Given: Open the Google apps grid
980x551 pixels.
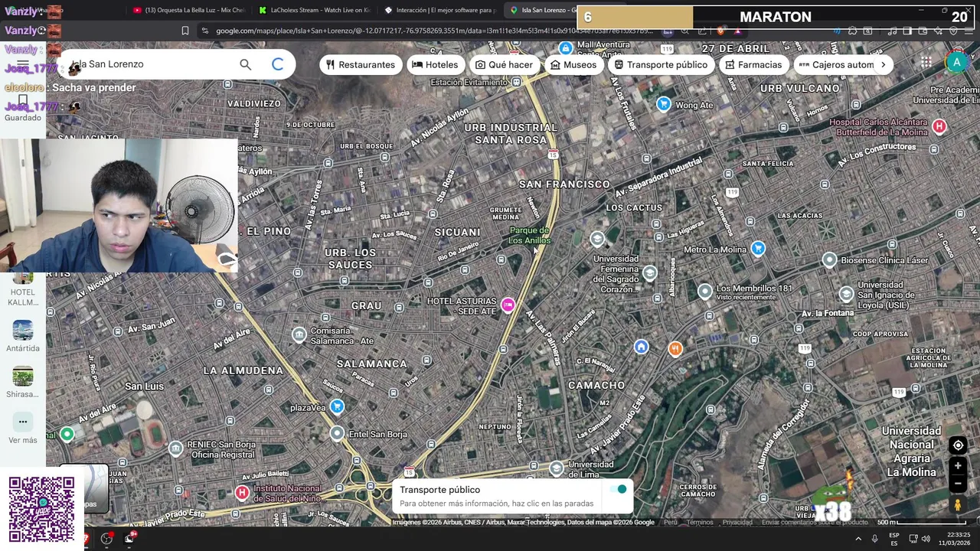Looking at the screenshot, I should (x=926, y=63).
